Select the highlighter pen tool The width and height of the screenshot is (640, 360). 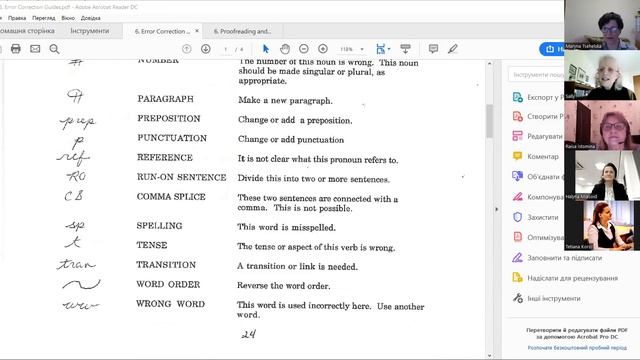tap(453, 49)
